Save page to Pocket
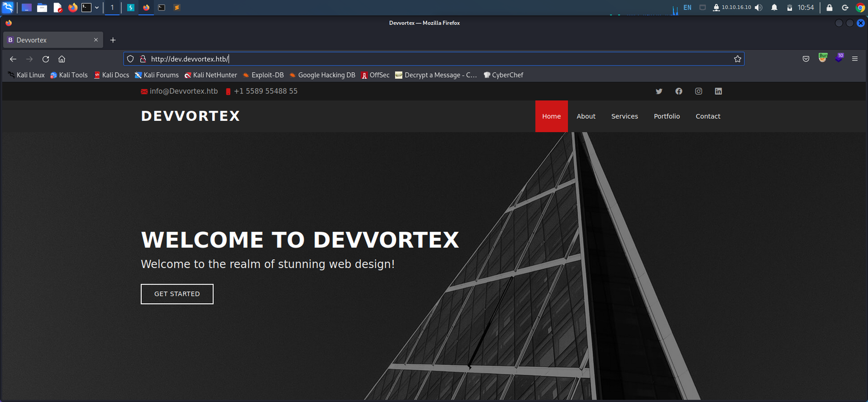 806,58
